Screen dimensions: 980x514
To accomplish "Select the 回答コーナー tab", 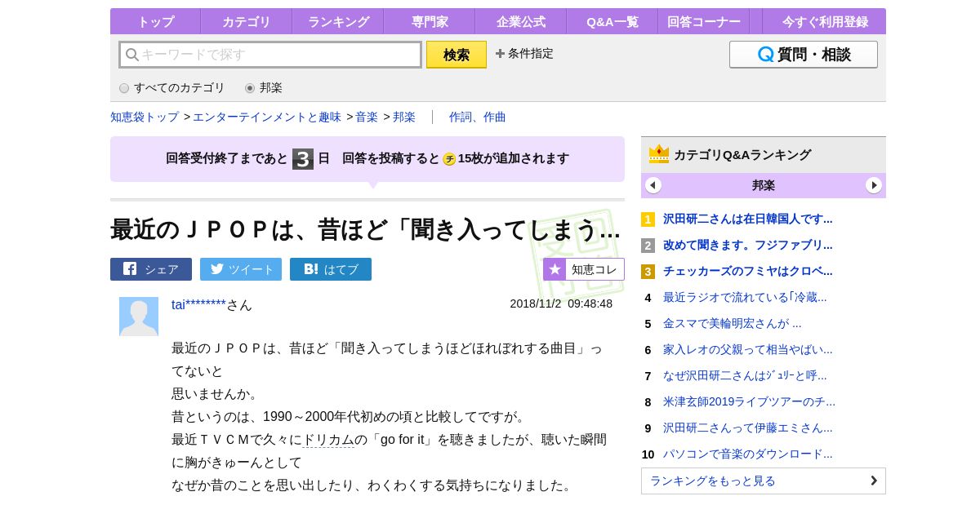I will click(703, 21).
